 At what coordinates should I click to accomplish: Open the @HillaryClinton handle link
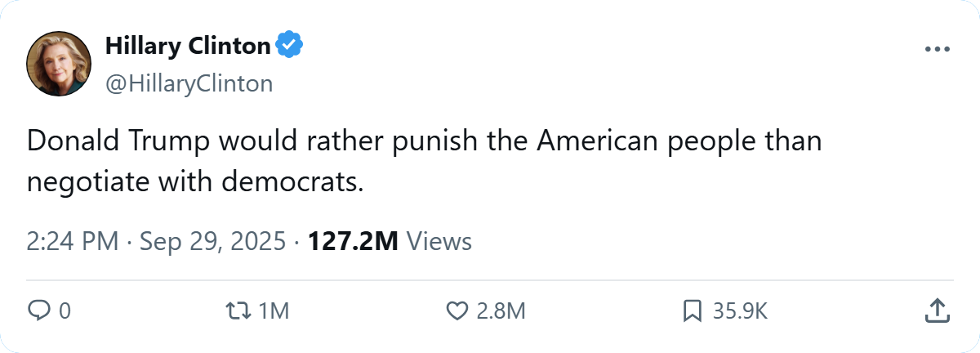tap(189, 83)
